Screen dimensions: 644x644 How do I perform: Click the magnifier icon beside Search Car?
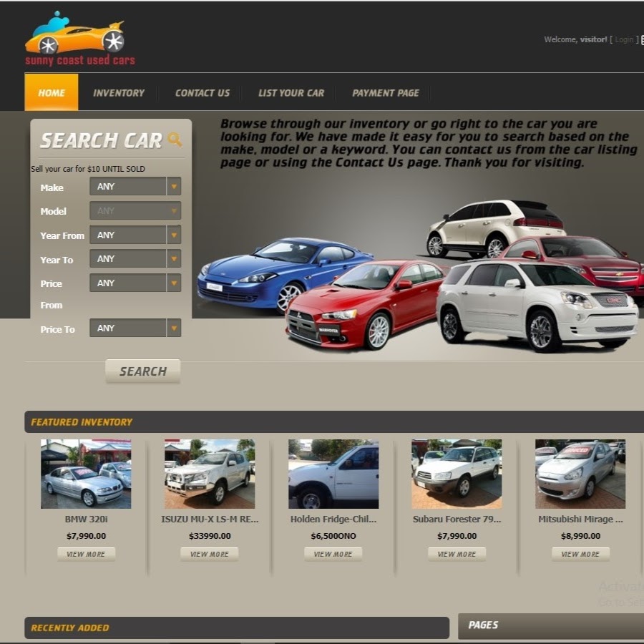pos(175,140)
